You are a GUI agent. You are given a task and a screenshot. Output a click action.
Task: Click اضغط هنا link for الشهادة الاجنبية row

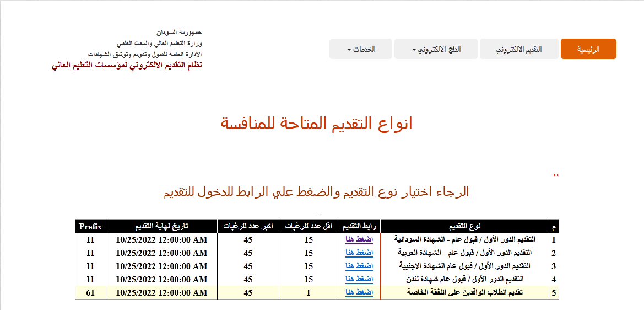point(359,266)
